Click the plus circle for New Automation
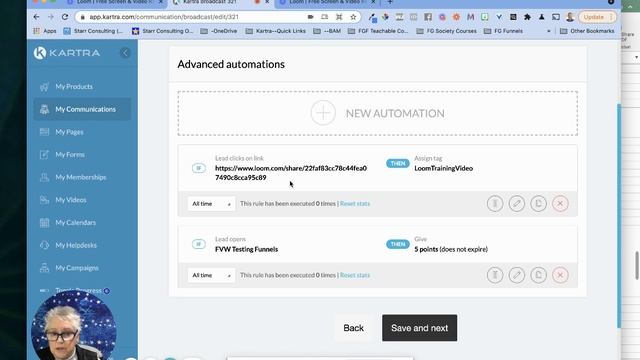640x360 pixels. pyautogui.click(x=323, y=113)
